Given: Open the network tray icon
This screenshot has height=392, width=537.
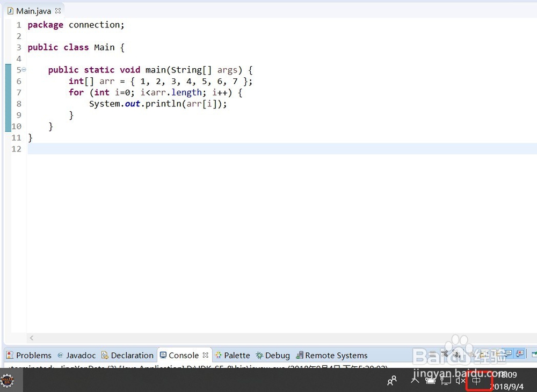Looking at the screenshot, I should point(446,381).
